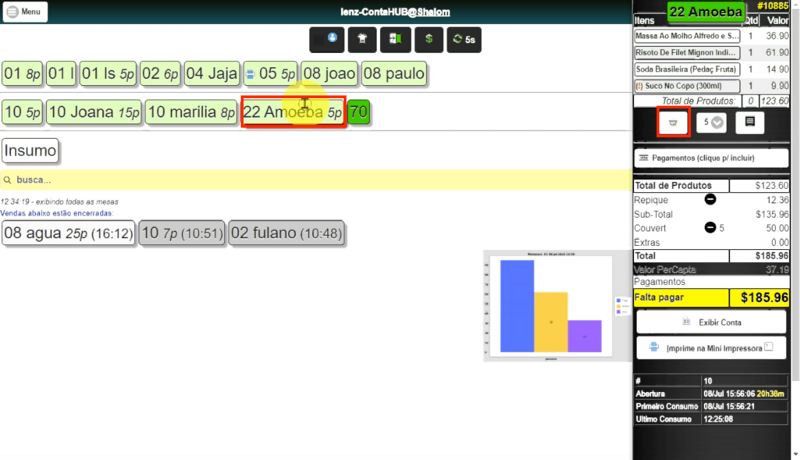Expand the 5 people count dropdown
This screenshot has width=800, height=460.
point(711,122)
